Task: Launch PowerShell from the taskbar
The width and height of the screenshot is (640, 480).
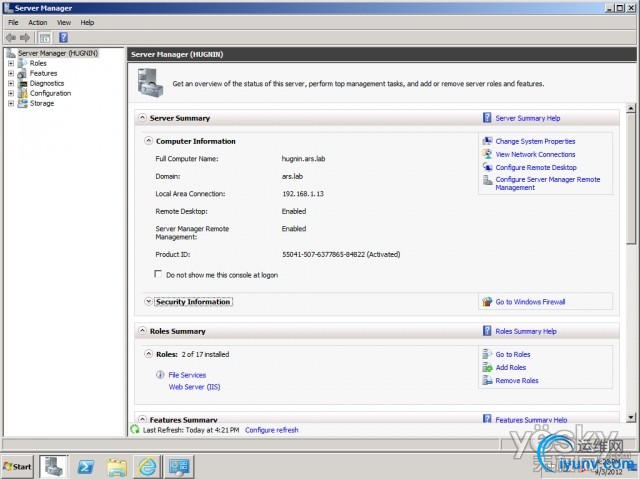Action: tap(86, 467)
